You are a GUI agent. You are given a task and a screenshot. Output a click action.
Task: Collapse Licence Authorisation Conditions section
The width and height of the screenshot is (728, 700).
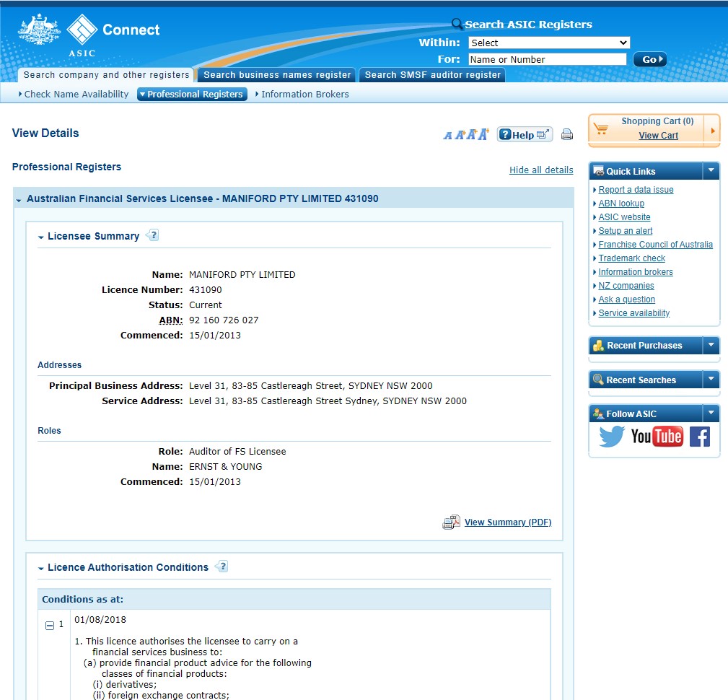click(41, 568)
